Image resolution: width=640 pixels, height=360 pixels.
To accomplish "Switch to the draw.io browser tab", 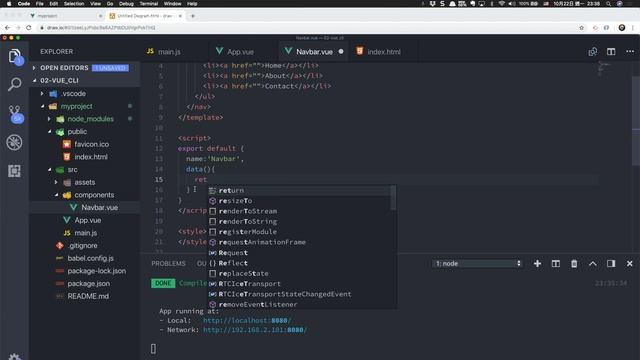I will coord(145,16).
